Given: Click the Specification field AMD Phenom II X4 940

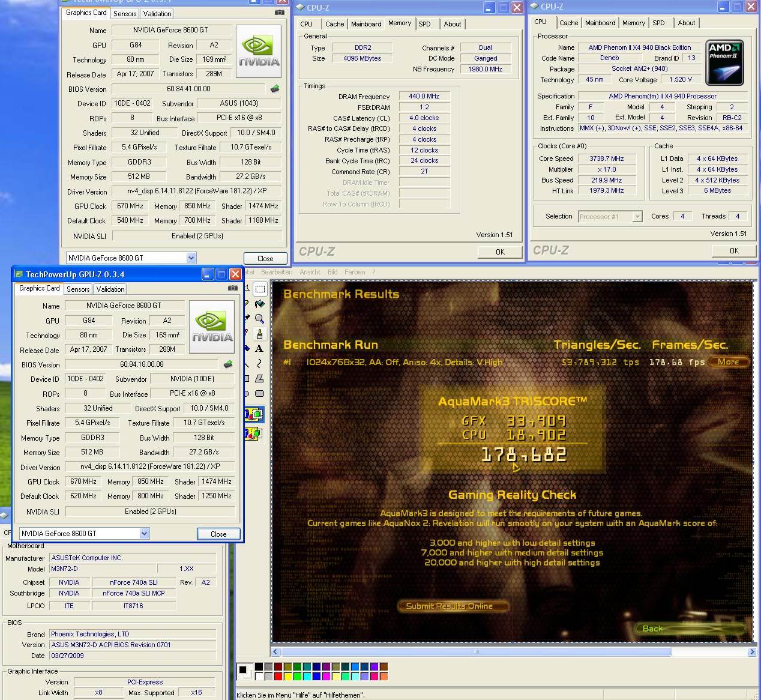Looking at the screenshot, I should tap(663, 96).
